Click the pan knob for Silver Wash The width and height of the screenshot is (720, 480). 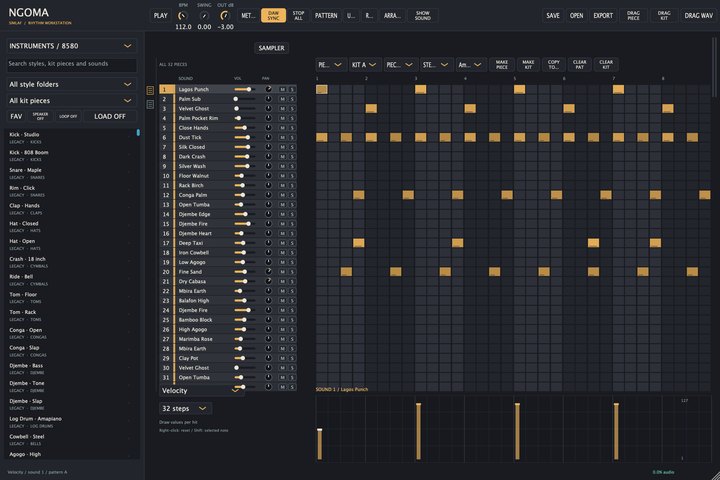[x=268, y=166]
